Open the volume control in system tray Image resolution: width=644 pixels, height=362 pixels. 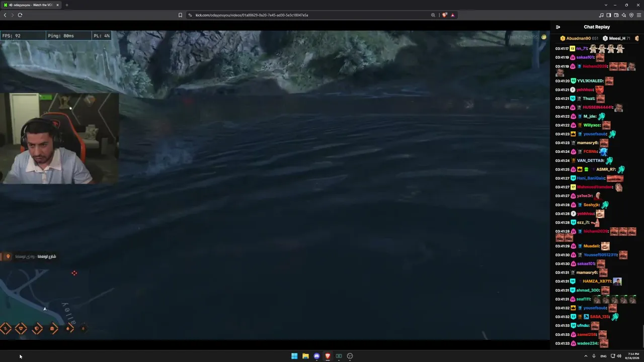click(x=619, y=356)
